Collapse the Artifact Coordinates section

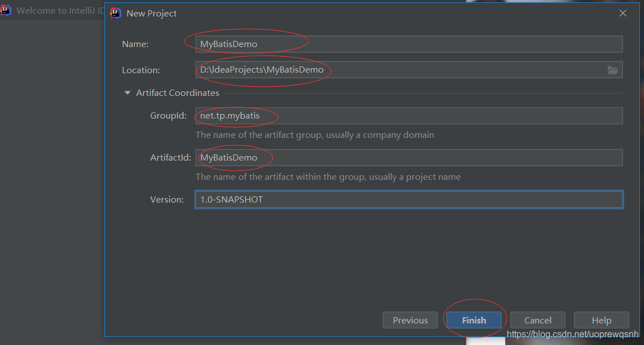point(128,93)
